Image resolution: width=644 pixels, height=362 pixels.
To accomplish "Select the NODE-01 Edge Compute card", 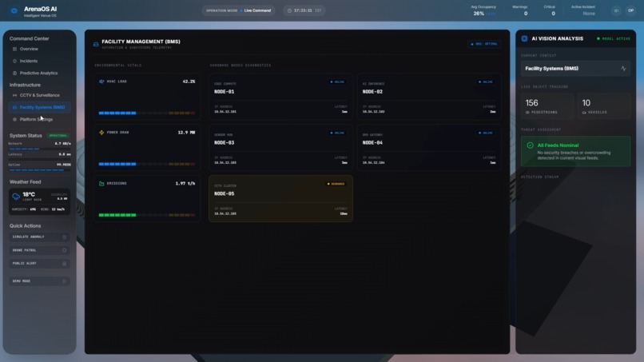I will pos(280,97).
